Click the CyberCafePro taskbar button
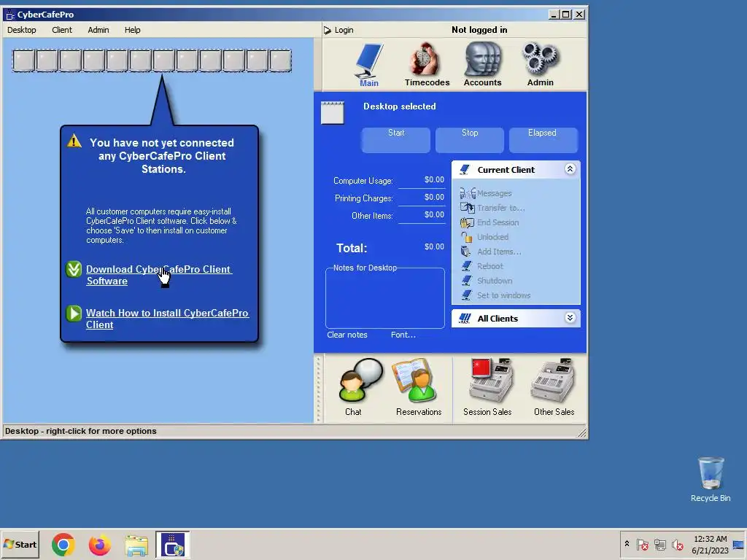 [173, 544]
